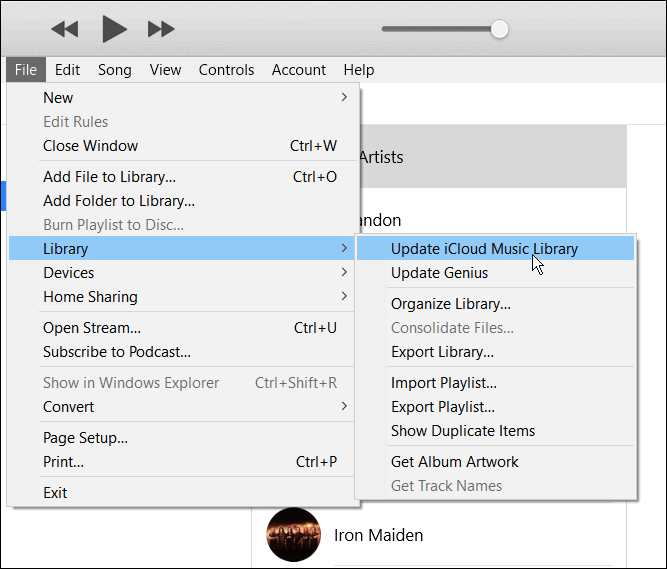Click the rewind previous track button
Viewport: 667px width, 569px height.
pyautogui.click(x=65, y=29)
